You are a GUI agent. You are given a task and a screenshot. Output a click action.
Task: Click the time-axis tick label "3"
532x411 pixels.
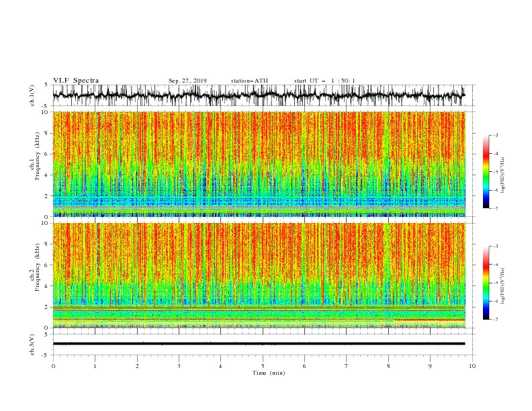coord(179,366)
